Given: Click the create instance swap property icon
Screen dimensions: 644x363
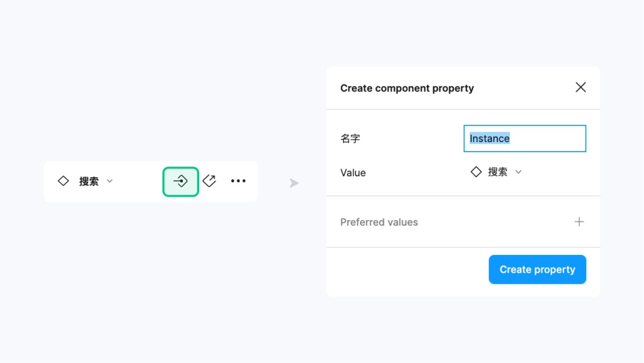Looking at the screenshot, I should 181,181.
